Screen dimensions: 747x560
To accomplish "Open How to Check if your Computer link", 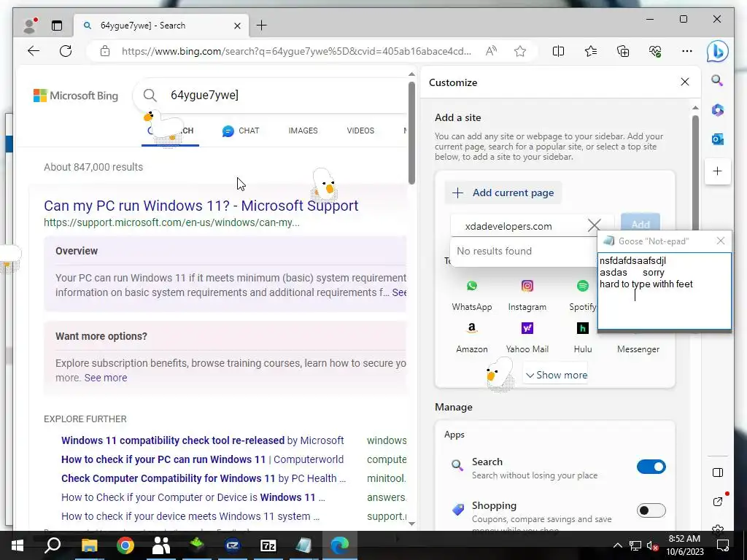I will point(193,497).
